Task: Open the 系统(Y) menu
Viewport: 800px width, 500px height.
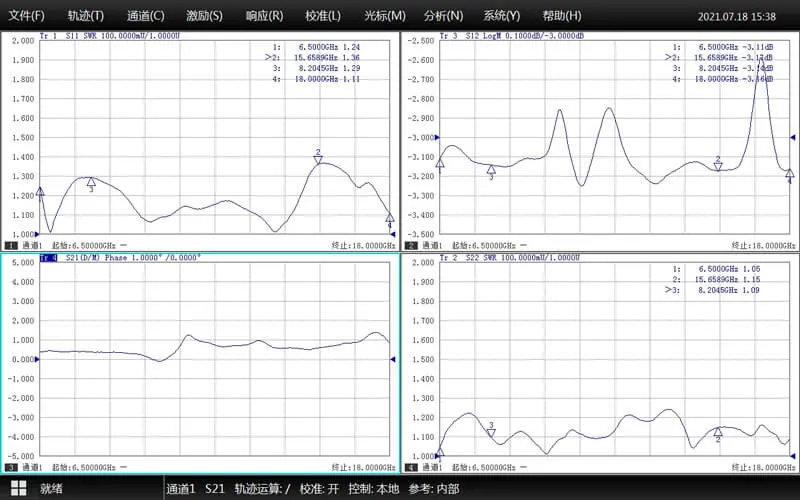Action: 502,16
